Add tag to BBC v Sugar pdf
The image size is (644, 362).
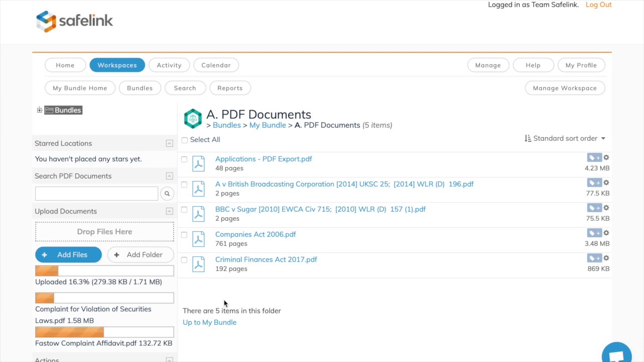pos(594,208)
